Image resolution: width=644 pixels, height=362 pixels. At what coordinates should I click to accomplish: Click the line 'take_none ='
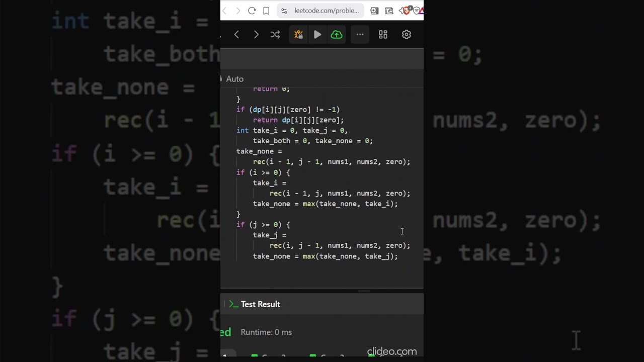click(x=259, y=151)
